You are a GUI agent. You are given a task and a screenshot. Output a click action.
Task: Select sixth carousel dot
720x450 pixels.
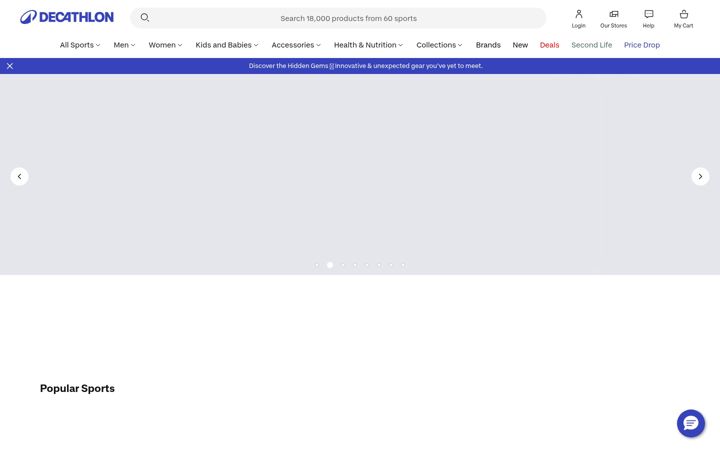[379, 265]
